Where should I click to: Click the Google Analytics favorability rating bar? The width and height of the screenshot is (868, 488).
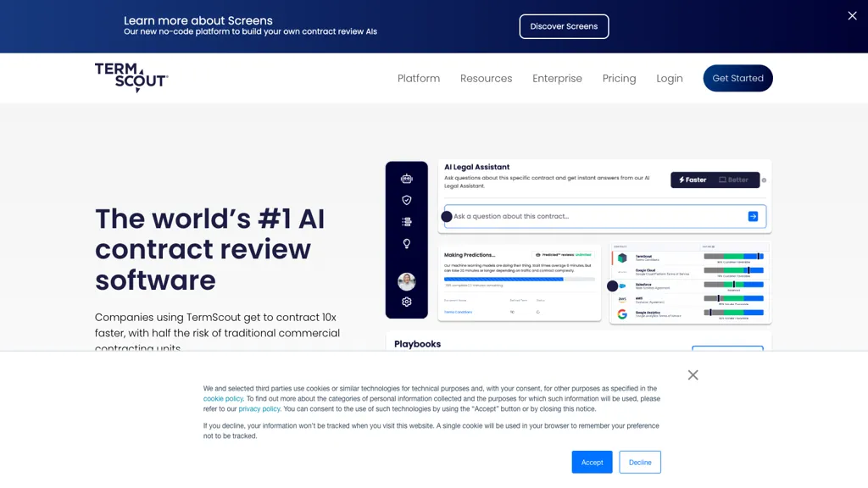[733, 313]
